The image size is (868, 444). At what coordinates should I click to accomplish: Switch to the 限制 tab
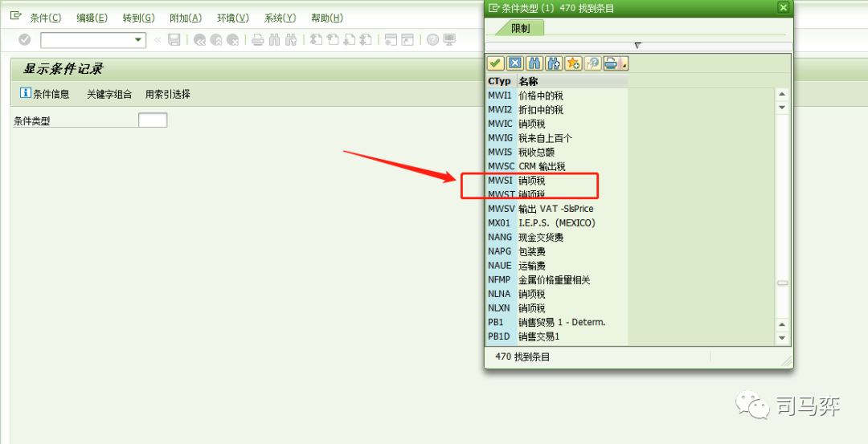(x=520, y=28)
